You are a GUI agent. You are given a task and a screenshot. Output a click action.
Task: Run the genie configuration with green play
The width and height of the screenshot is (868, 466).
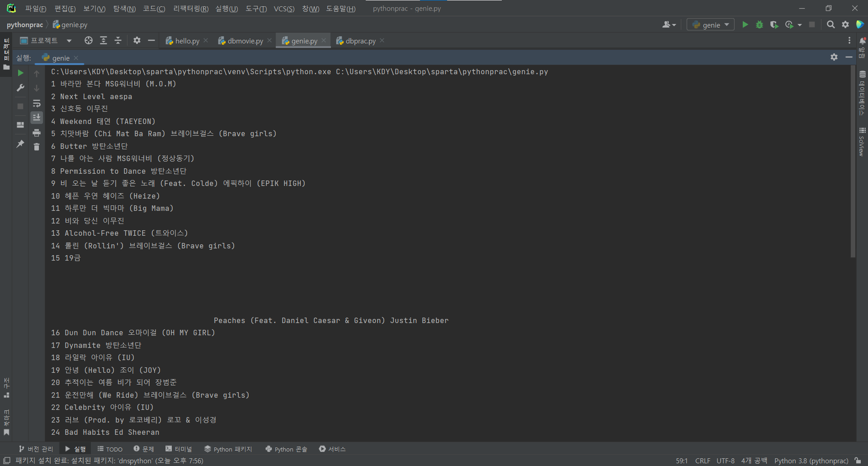745,24
